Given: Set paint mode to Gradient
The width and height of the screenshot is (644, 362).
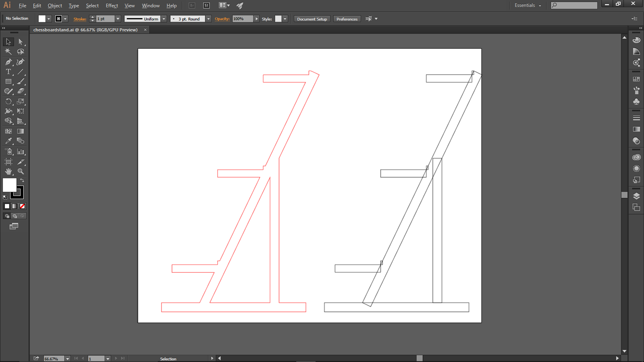Looking at the screenshot, I should [x=15, y=206].
